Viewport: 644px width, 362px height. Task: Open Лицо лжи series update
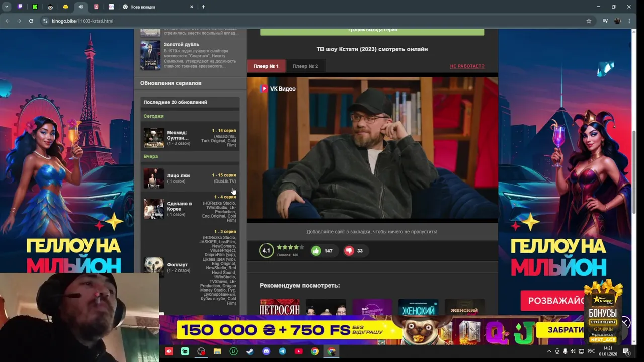coord(178,175)
